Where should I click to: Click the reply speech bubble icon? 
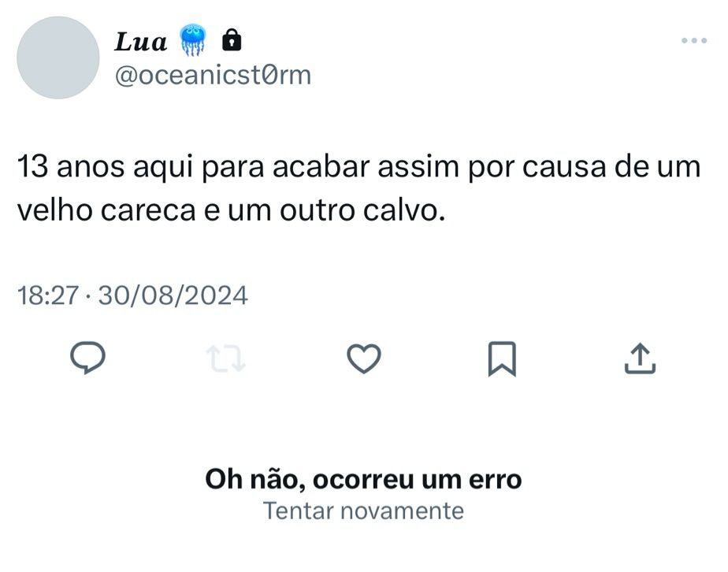[x=89, y=358]
